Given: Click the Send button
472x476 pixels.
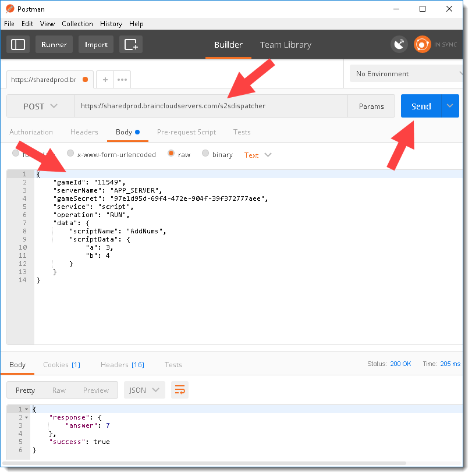Looking at the screenshot, I should pos(421,106).
